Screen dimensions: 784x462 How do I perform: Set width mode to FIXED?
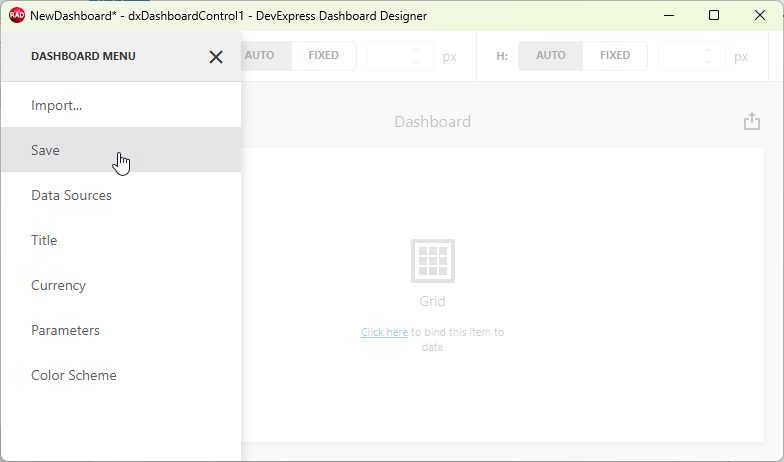(x=324, y=56)
